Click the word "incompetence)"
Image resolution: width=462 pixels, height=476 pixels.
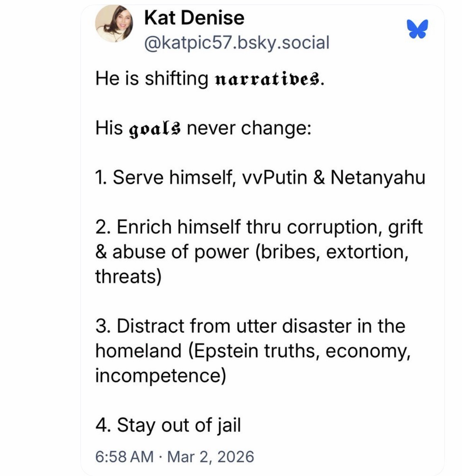(x=161, y=376)
